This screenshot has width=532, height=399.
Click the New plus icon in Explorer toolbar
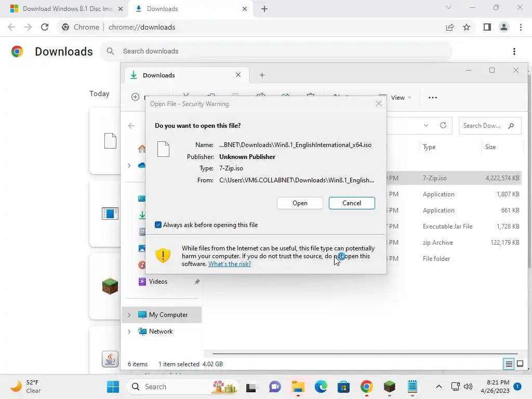pyautogui.click(x=135, y=97)
